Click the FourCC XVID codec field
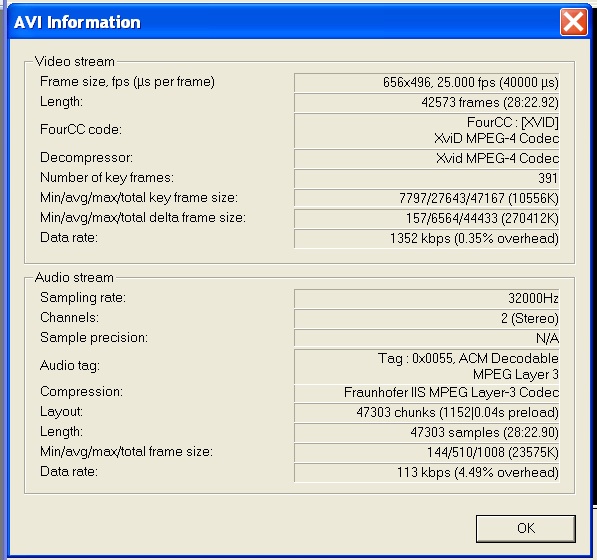Viewport: 597px width, 560px height. (x=426, y=130)
